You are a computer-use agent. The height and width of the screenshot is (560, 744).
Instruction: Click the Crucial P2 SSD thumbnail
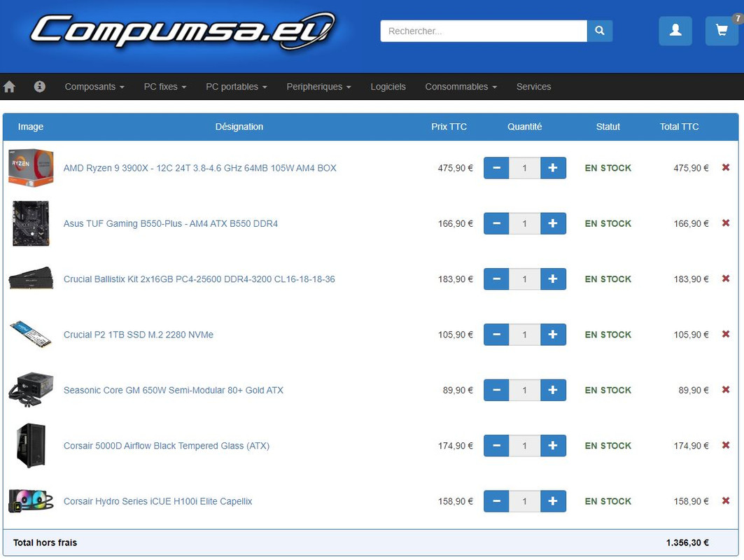pos(31,334)
